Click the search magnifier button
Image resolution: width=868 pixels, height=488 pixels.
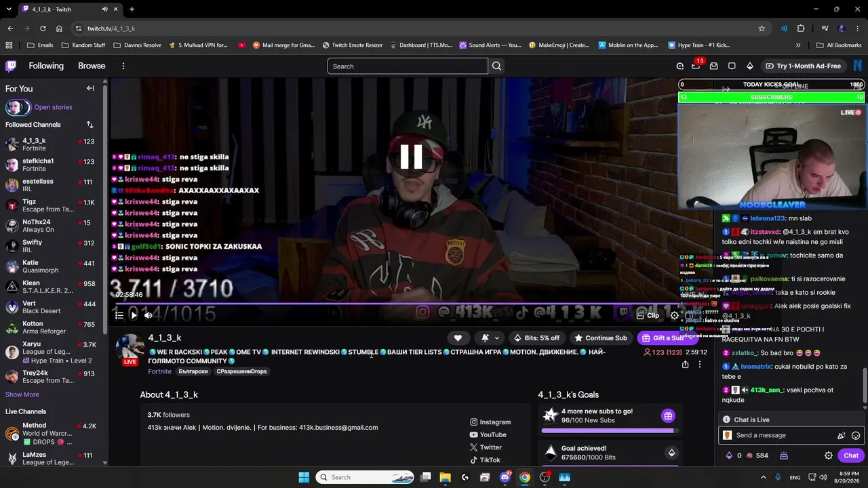496,66
